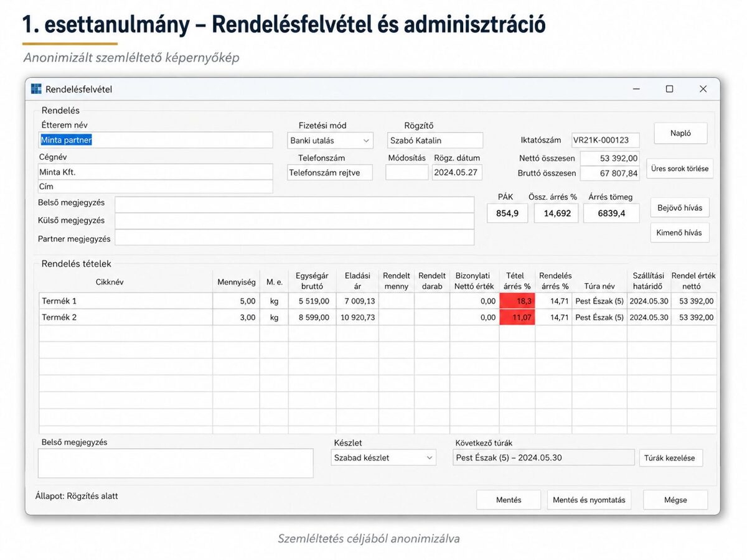Click unit price cell 5 519,00

click(312, 301)
